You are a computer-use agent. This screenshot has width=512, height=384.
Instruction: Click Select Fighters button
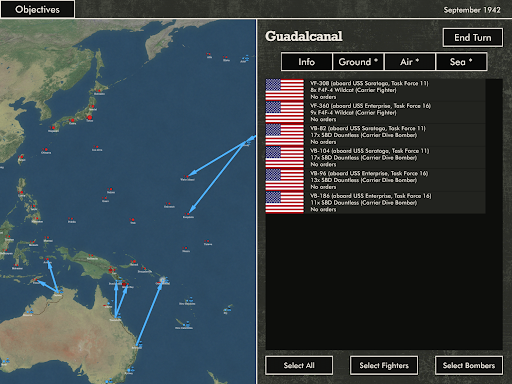[x=384, y=365]
